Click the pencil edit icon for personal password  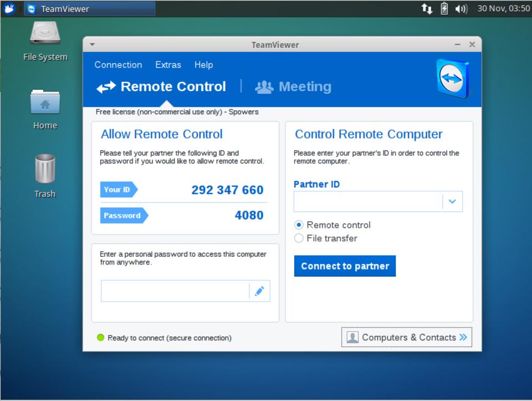pyautogui.click(x=259, y=291)
